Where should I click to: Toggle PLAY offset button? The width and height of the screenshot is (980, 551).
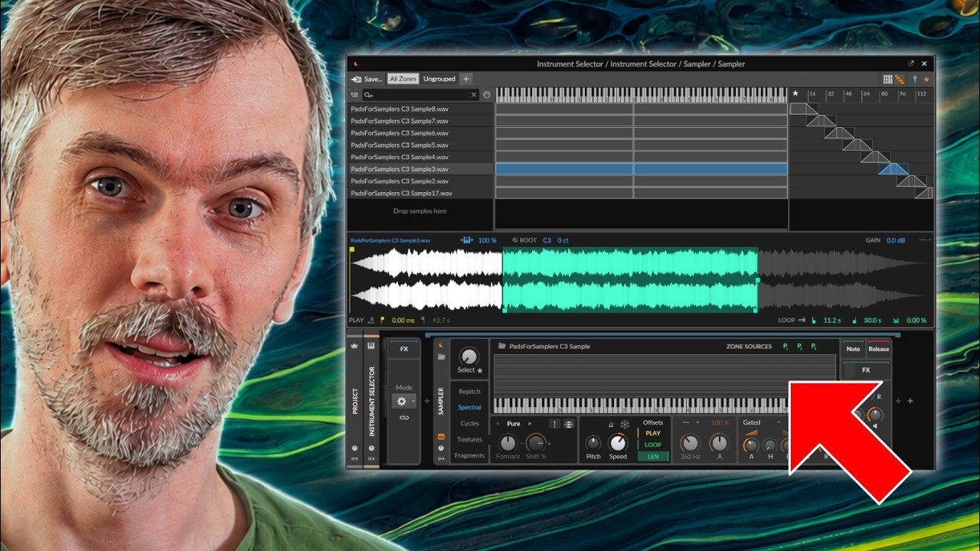click(653, 433)
